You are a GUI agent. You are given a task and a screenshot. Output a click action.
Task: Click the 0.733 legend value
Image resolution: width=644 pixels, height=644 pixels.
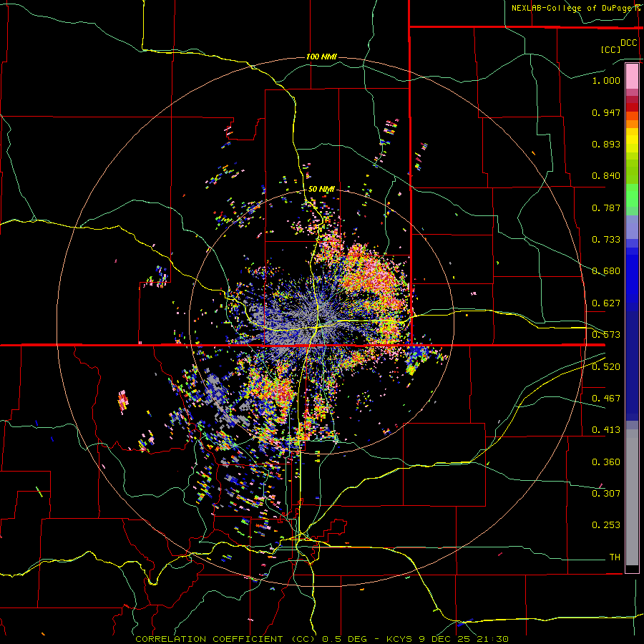point(606,240)
